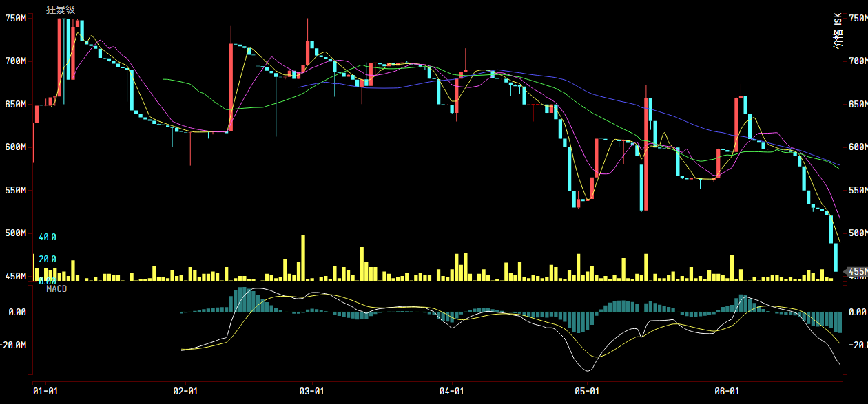The width and height of the screenshot is (868, 404).
Task: Click the 0.00 label on left MACD axis
Action: [17, 312]
